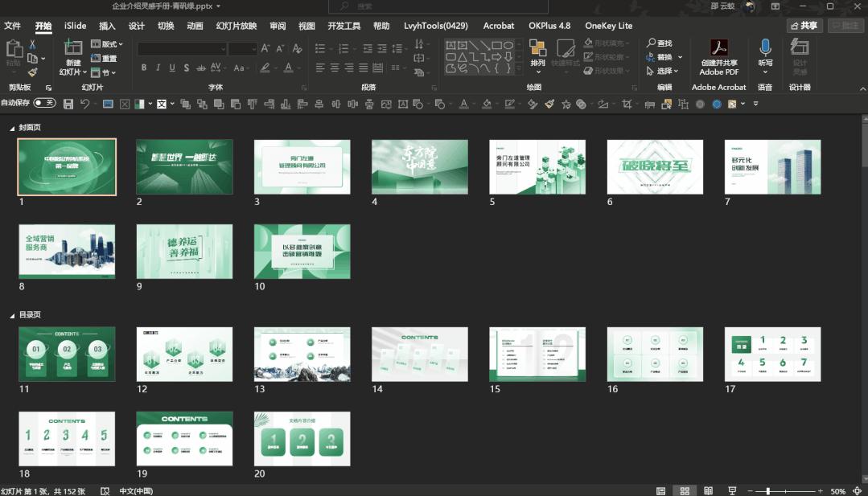Image resolution: width=868 pixels, height=496 pixels.
Task: Select slide 13 thumbnail with mountains
Action: [x=302, y=354]
